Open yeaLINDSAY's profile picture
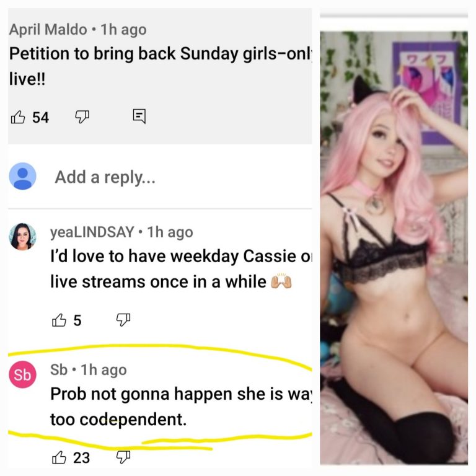The width and height of the screenshot is (476, 476). click(x=22, y=237)
